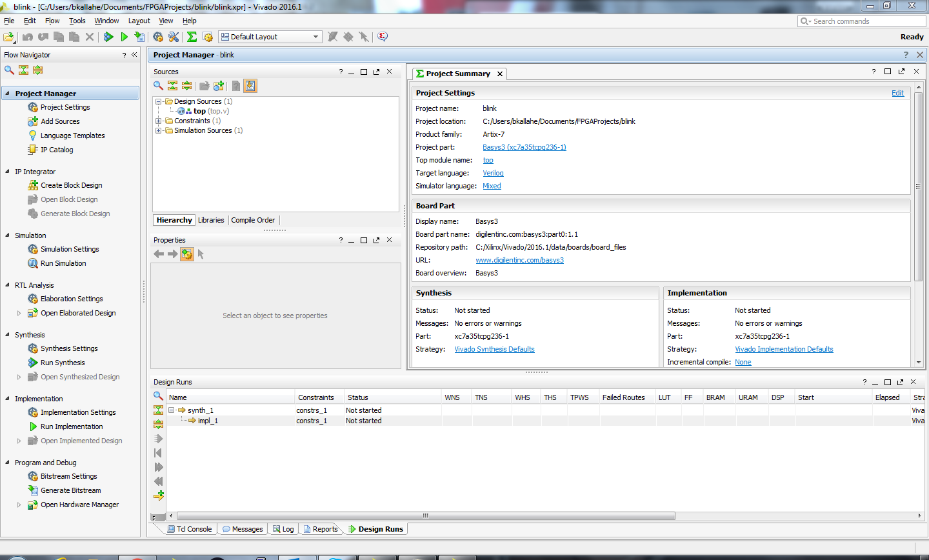Click the Create Runs plus-arrow icon in Design Runs

point(158,495)
